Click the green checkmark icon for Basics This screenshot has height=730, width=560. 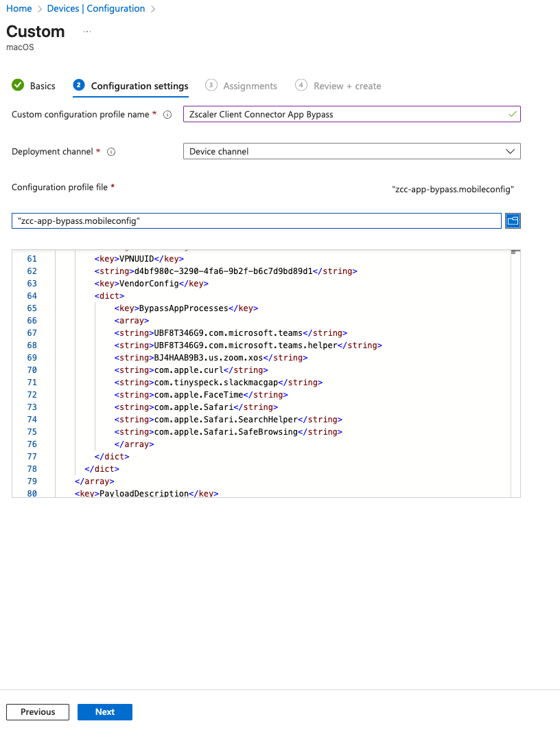(18, 85)
